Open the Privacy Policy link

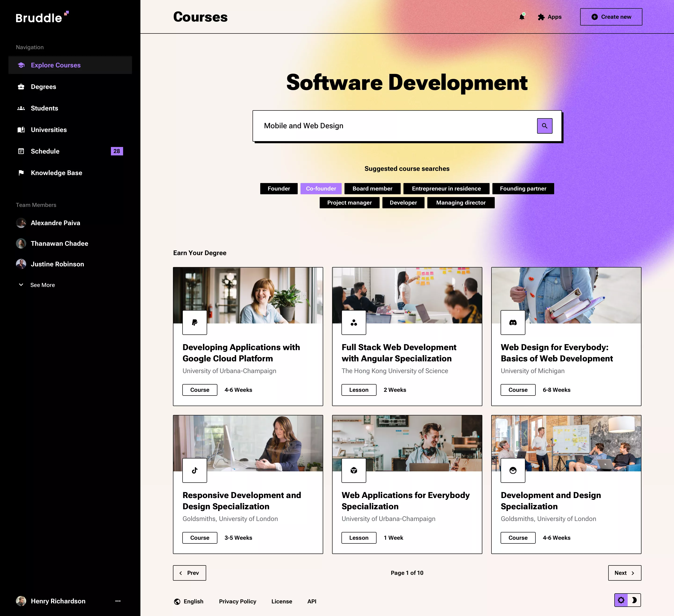(x=237, y=601)
